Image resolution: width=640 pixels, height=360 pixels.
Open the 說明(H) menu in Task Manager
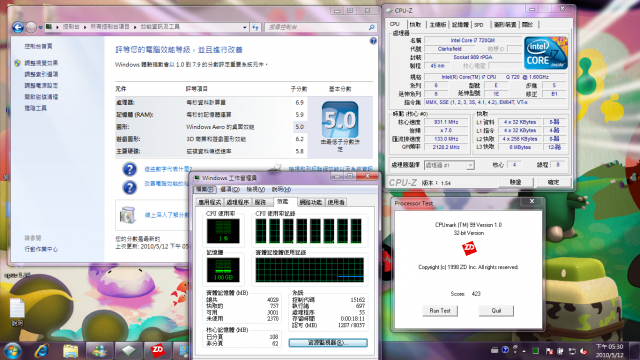point(281,189)
